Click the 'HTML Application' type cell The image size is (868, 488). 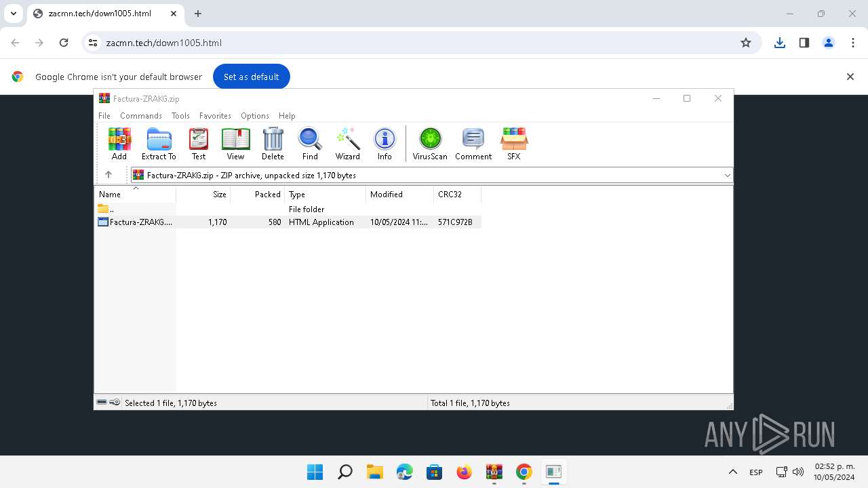point(321,222)
